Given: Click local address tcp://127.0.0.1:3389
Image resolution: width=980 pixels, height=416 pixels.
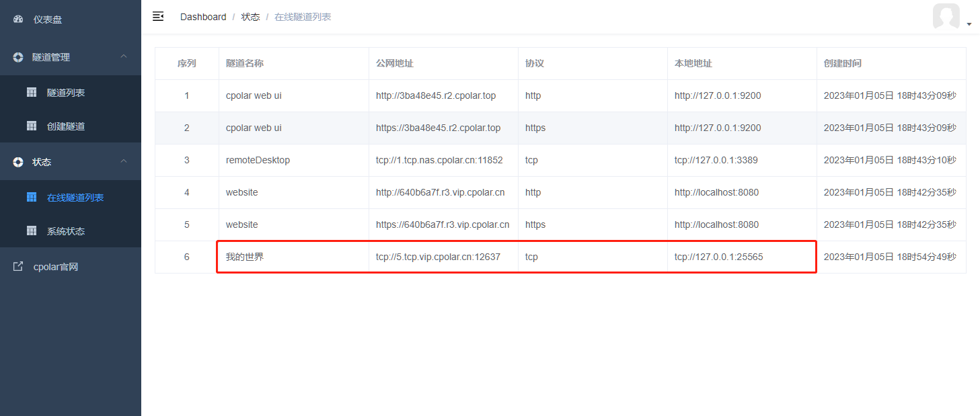Looking at the screenshot, I should coord(717,160).
